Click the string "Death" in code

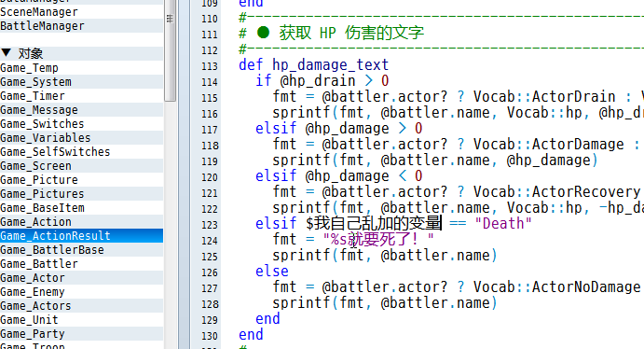[x=503, y=224]
